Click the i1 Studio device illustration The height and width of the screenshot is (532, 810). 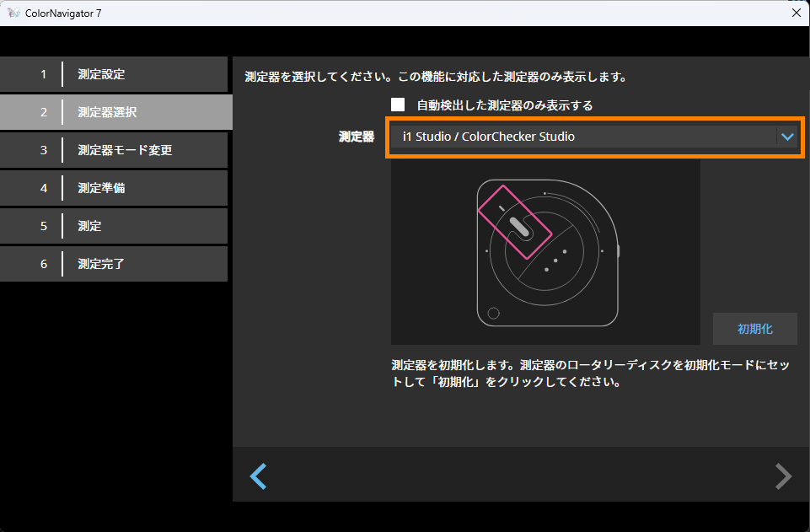tap(545, 252)
